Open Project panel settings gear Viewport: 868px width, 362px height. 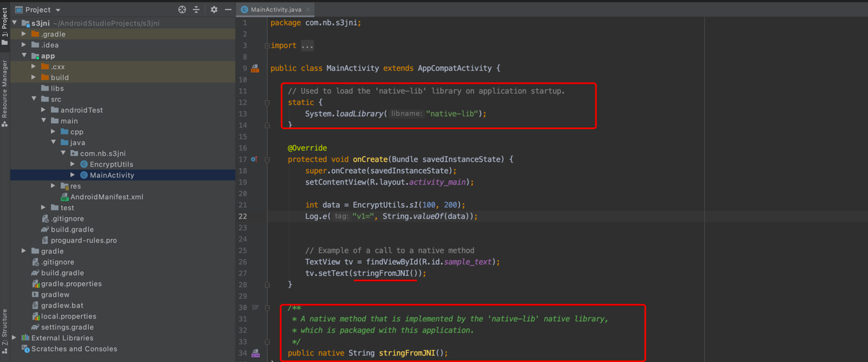coord(214,10)
